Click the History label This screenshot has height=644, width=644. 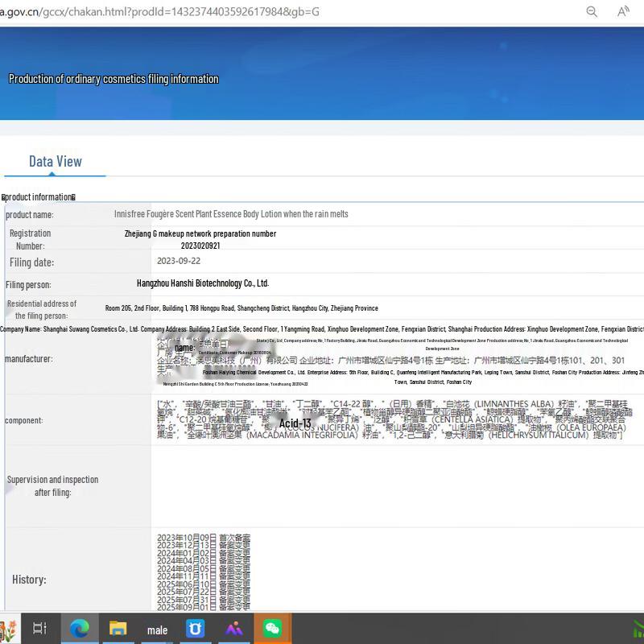click(x=29, y=580)
